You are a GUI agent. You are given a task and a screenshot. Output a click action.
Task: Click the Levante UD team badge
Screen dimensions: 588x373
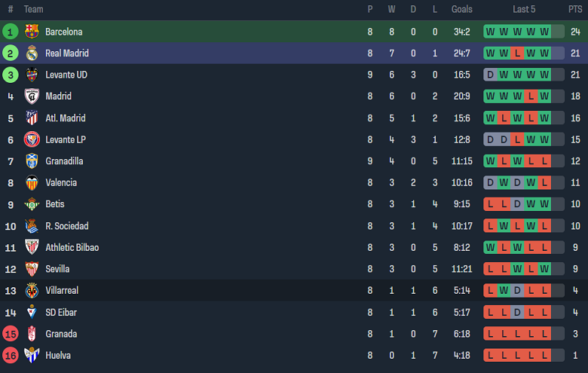(x=32, y=75)
